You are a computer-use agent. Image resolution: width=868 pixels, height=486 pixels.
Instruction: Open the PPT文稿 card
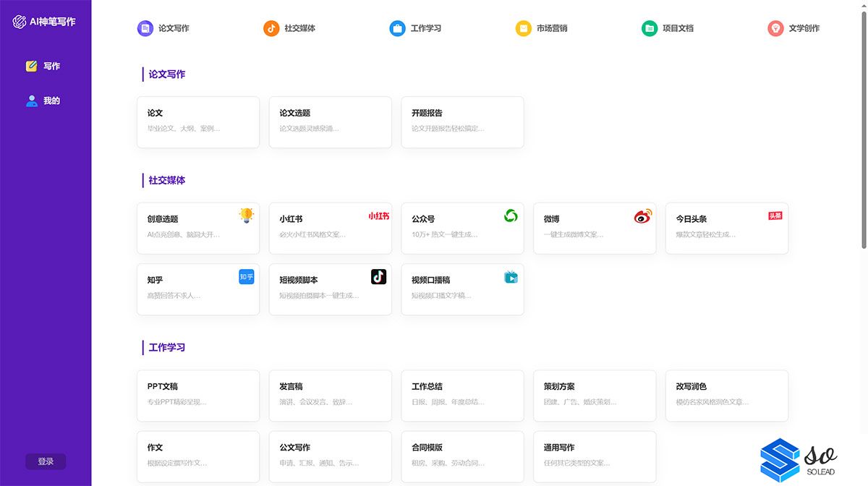(198, 396)
